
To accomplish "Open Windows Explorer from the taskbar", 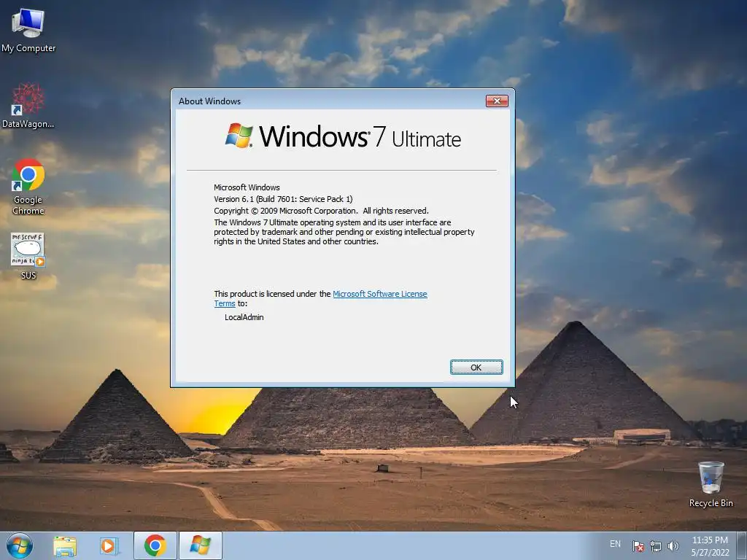I will [x=65, y=546].
